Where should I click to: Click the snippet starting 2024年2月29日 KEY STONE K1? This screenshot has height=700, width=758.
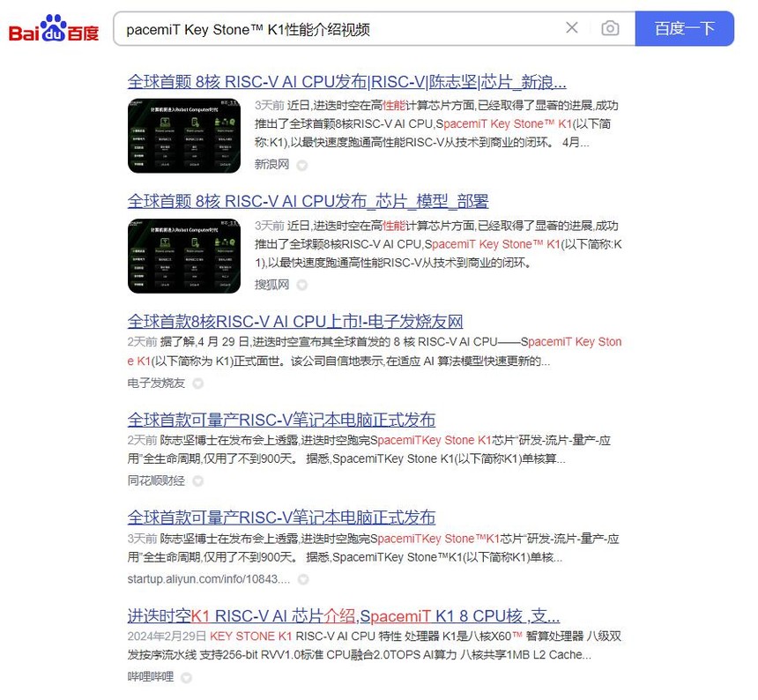click(375, 645)
